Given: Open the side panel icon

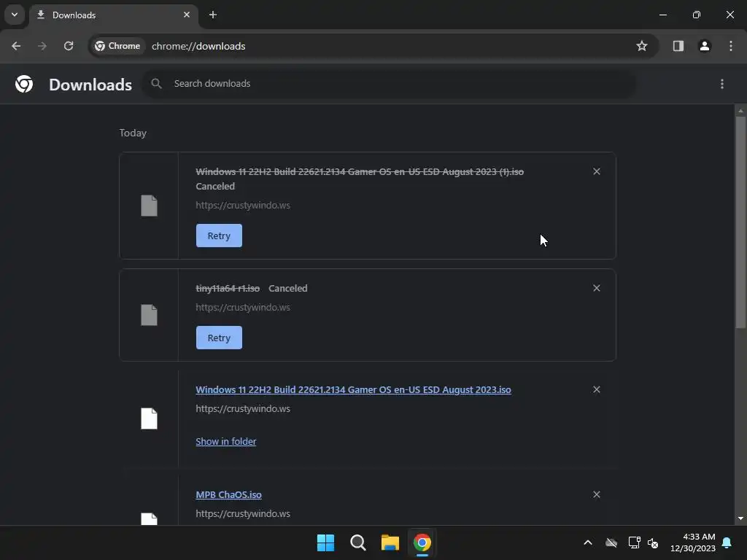Looking at the screenshot, I should click(678, 46).
